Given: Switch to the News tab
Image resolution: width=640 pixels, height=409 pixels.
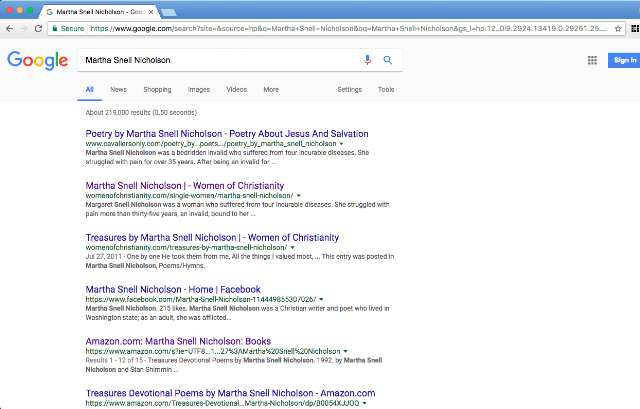Looking at the screenshot, I should 118,89.
